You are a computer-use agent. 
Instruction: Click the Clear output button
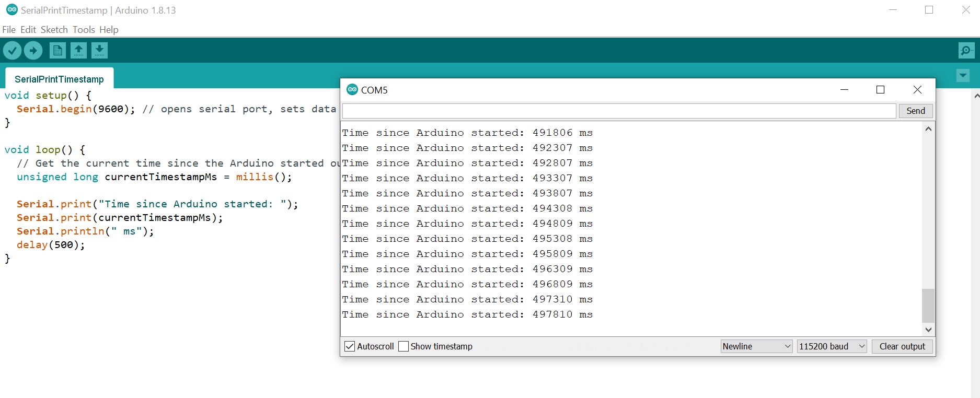click(x=902, y=346)
